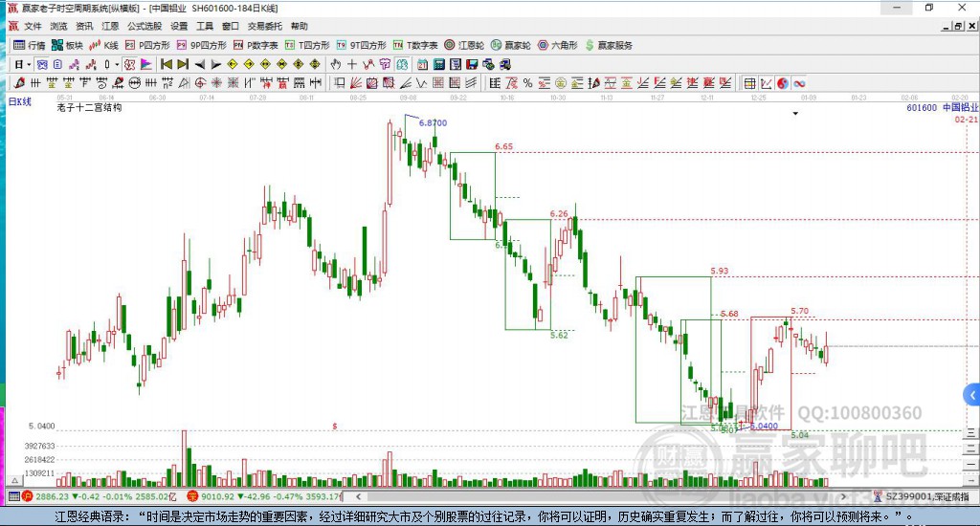Open the 资讯 menu
Viewport: 980px width, 526px height.
click(84, 26)
